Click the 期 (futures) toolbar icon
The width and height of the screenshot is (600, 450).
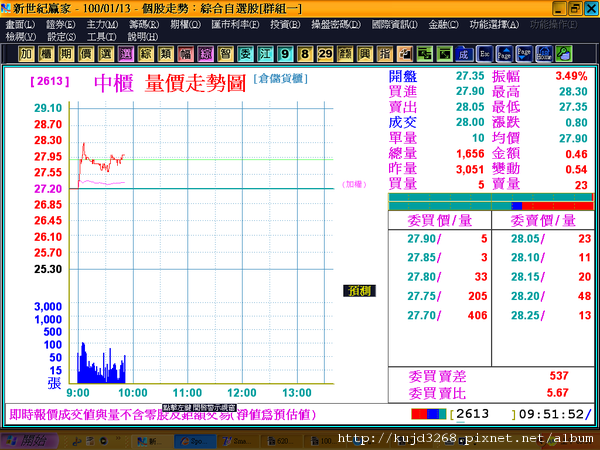click(x=66, y=54)
